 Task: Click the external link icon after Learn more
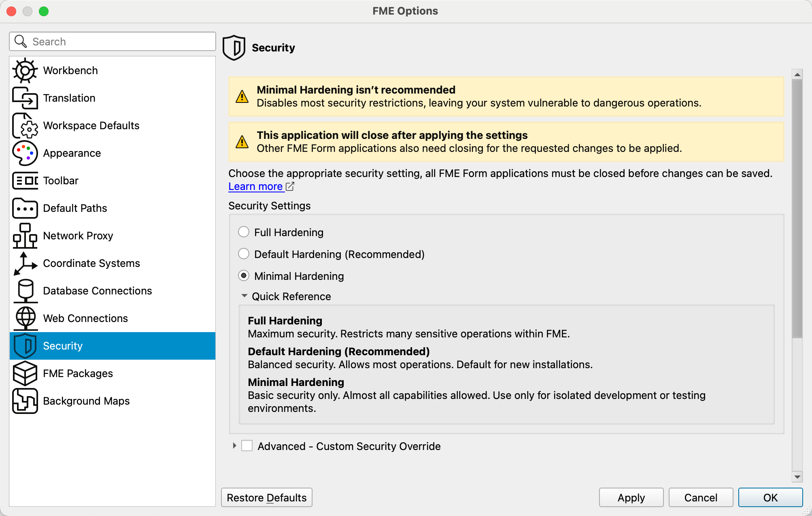pos(290,186)
